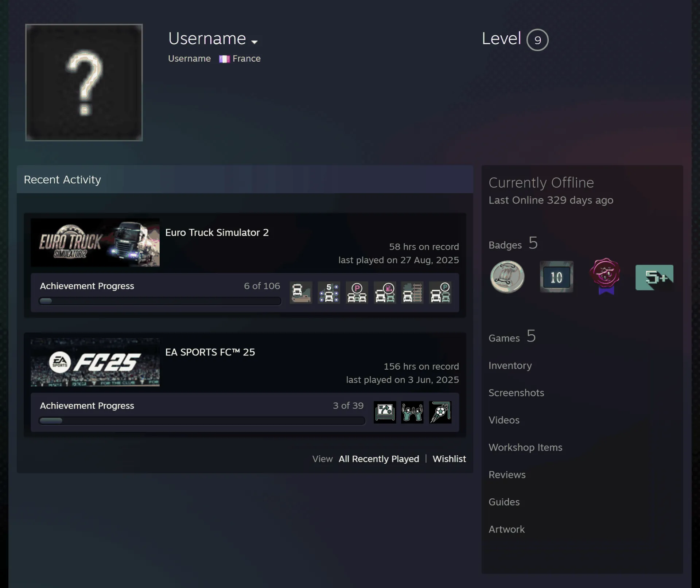The image size is (700, 588).
Task: Go to Inventory
Action: coord(510,366)
